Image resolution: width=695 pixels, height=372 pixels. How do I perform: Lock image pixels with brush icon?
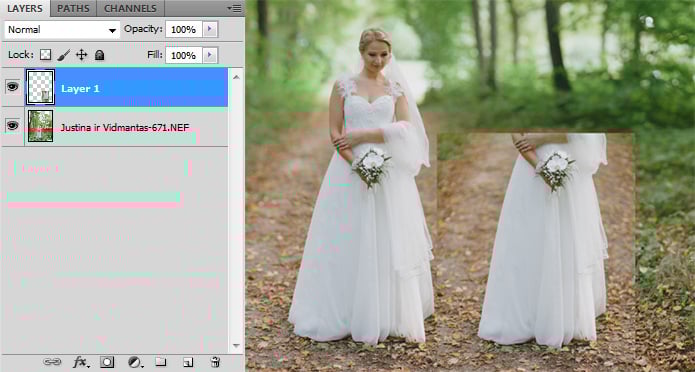[63, 55]
